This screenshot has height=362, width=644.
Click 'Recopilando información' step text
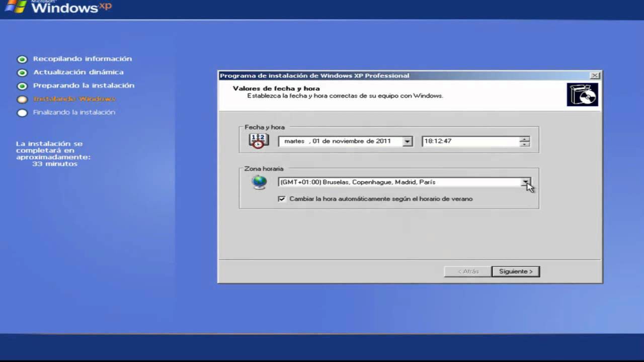(83, 59)
